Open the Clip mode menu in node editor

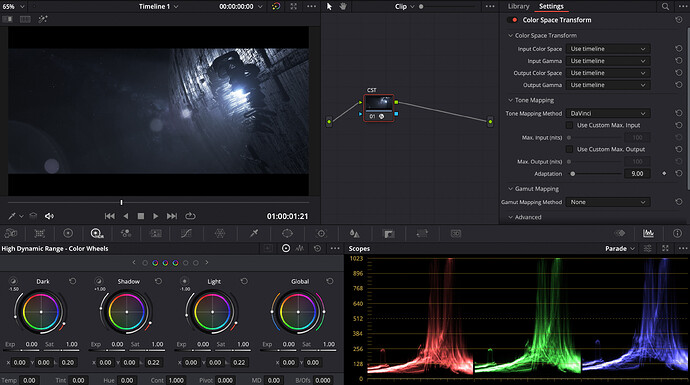coord(405,6)
